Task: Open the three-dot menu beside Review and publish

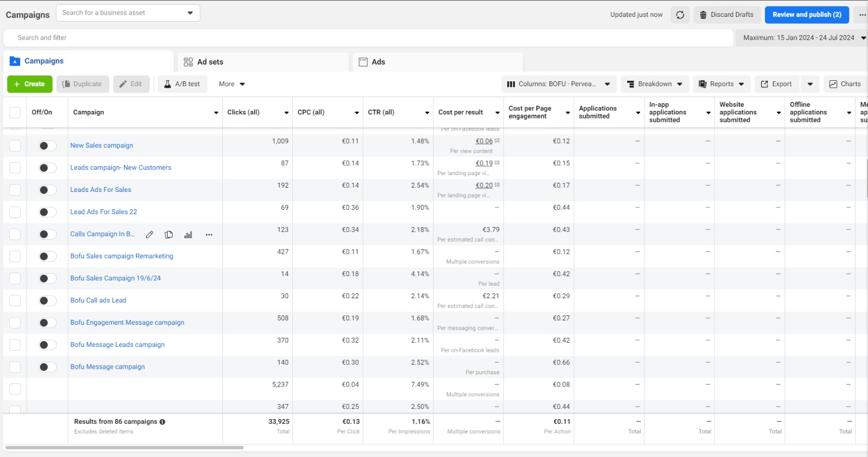Action: (x=862, y=15)
